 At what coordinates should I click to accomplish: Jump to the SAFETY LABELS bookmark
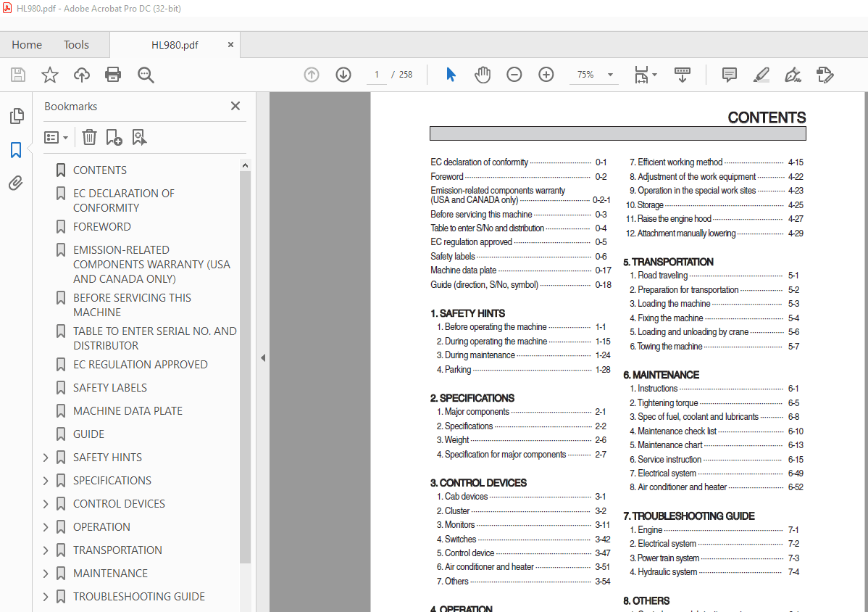point(109,388)
